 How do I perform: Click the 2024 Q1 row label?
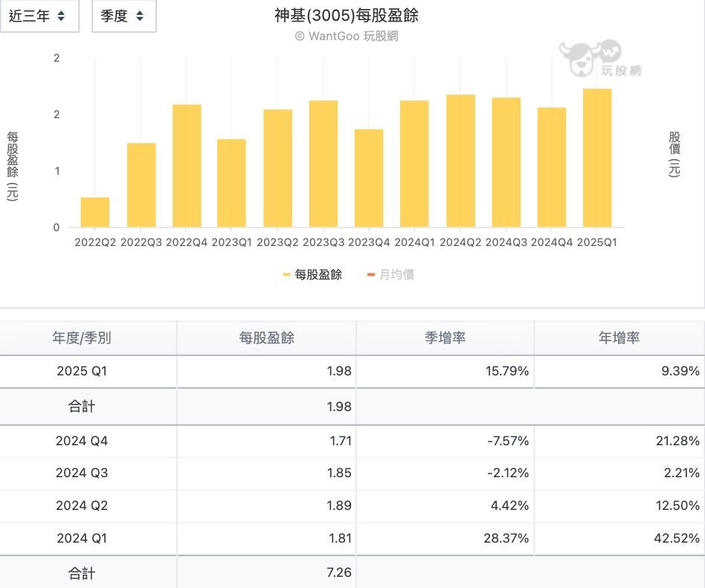[82, 538]
